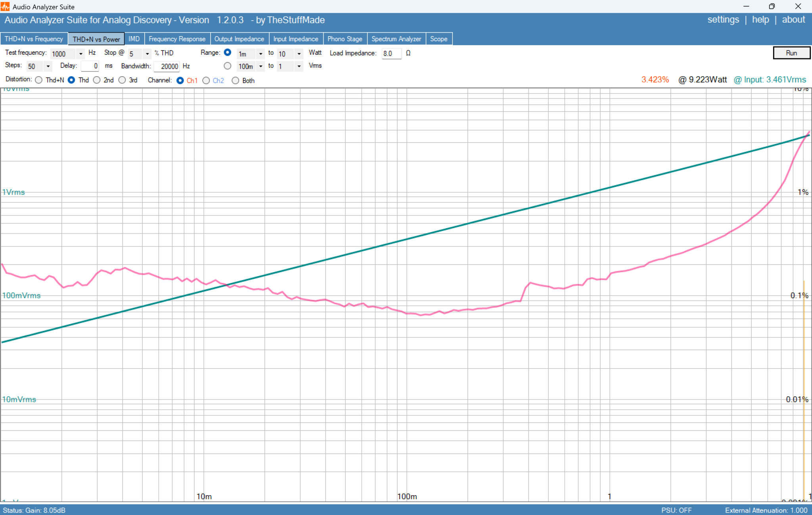This screenshot has height=515, width=812.
Task: Switch to the Scope tab
Action: [x=439, y=39]
